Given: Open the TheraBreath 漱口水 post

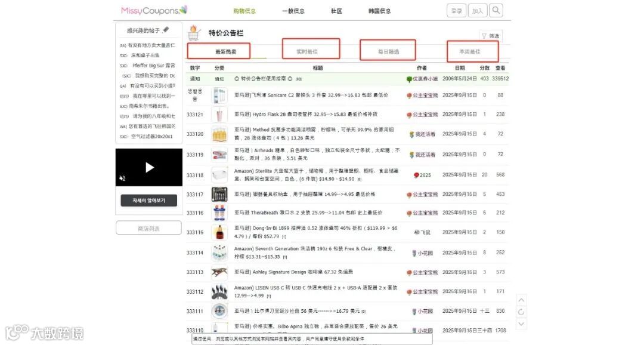Looking at the screenshot, I should 308,212.
